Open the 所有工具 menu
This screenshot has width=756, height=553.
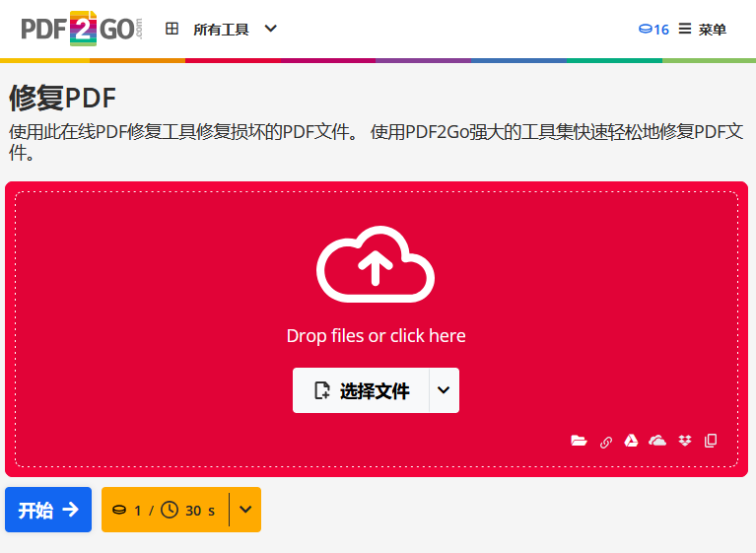tap(221, 30)
